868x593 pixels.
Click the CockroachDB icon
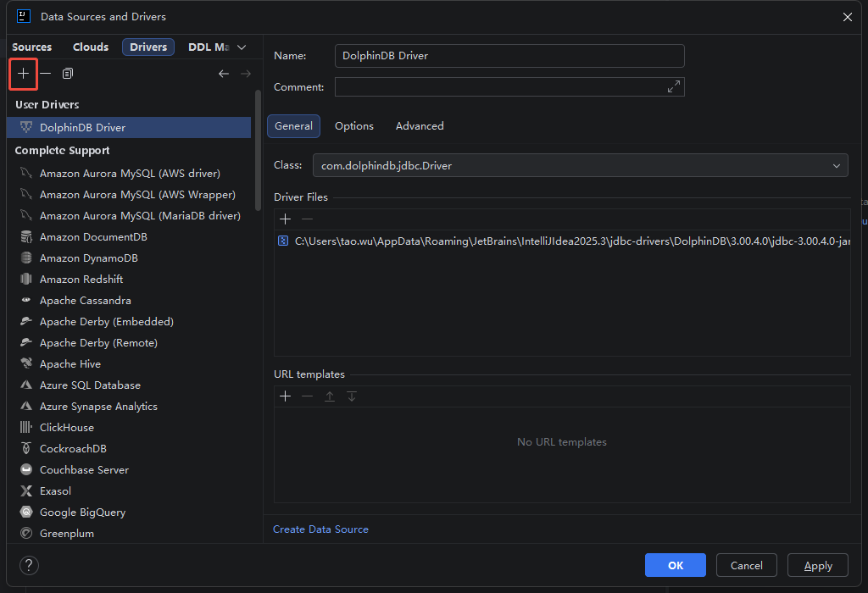coord(26,448)
